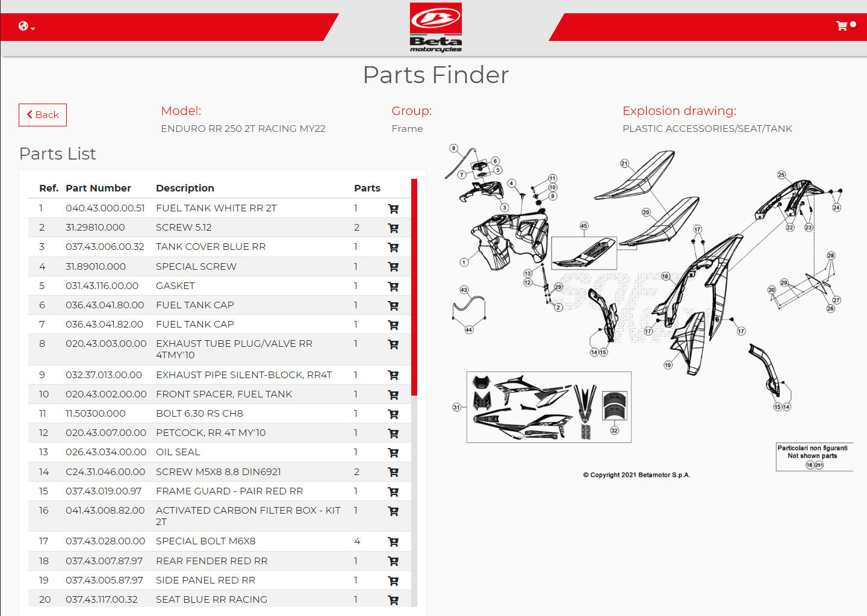Click the Parts List heading
The image size is (867, 616).
point(58,154)
